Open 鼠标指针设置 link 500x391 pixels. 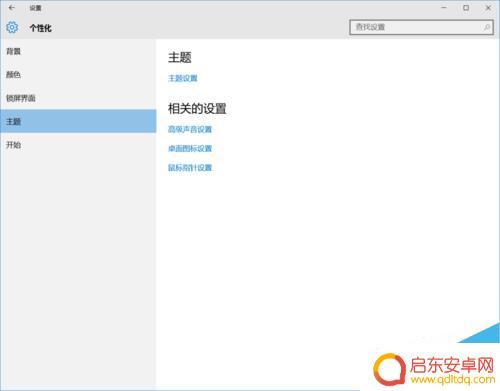pyautogui.click(x=190, y=168)
